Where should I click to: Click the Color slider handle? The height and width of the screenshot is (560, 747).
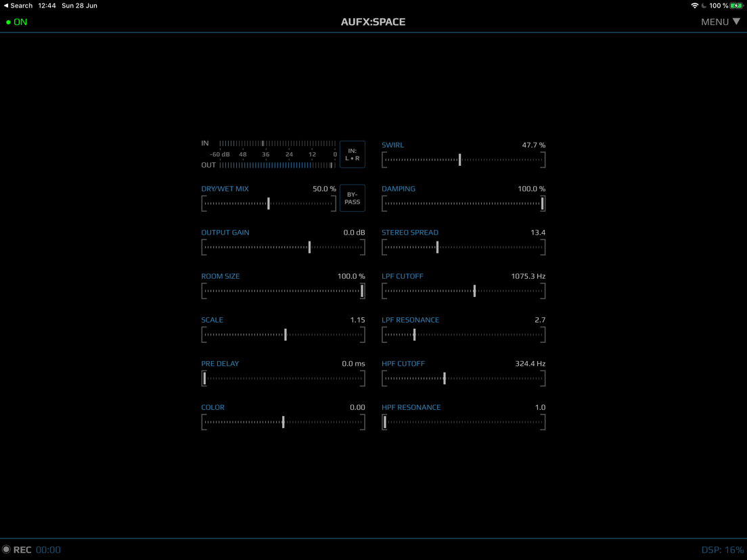click(284, 422)
